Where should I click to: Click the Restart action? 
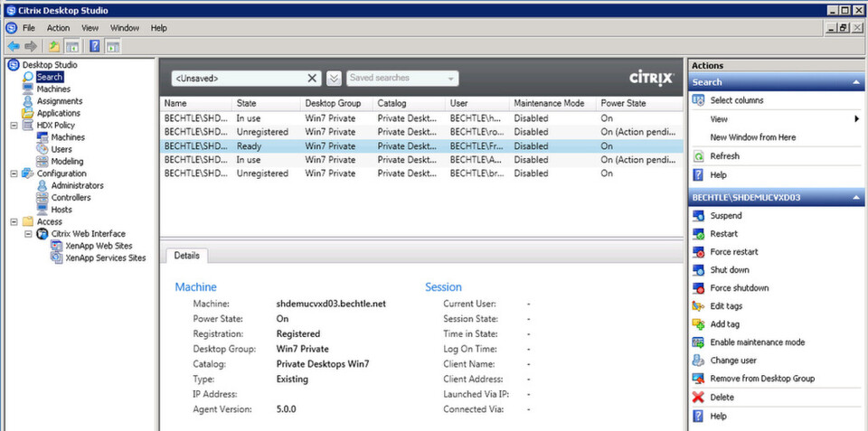tap(723, 234)
